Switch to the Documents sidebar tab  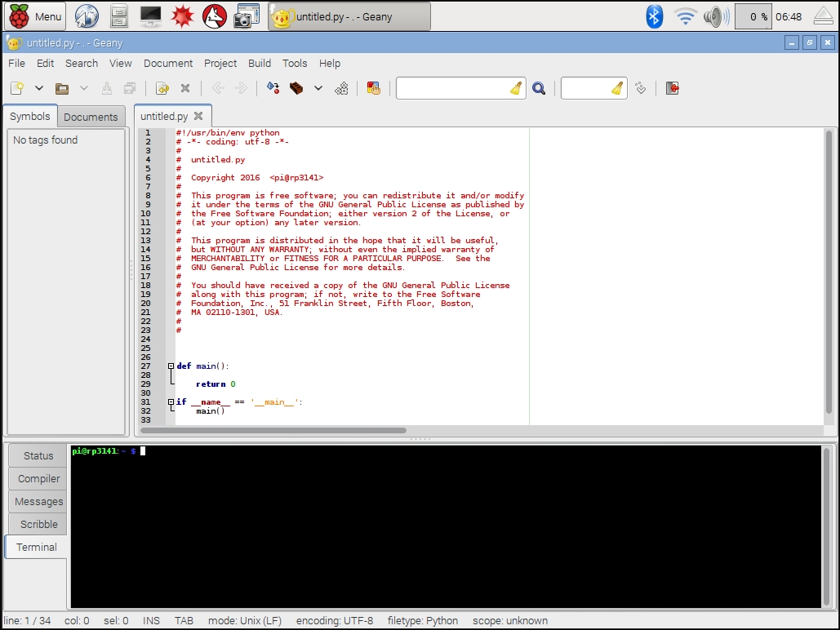coord(91,117)
